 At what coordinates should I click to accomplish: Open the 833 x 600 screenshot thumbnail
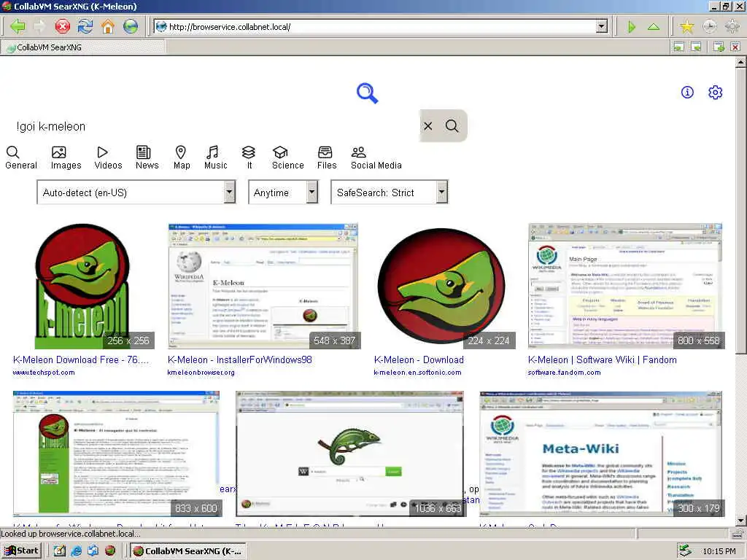click(x=117, y=454)
